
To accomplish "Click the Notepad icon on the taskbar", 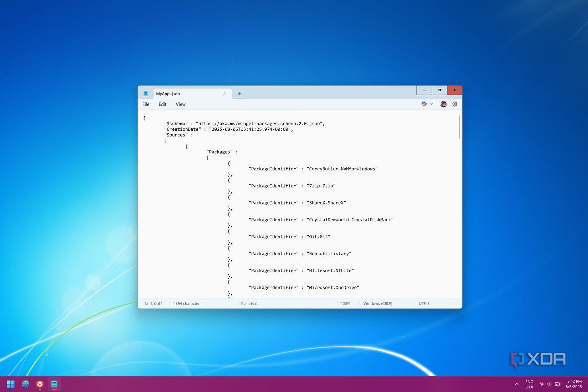I will click(54, 384).
